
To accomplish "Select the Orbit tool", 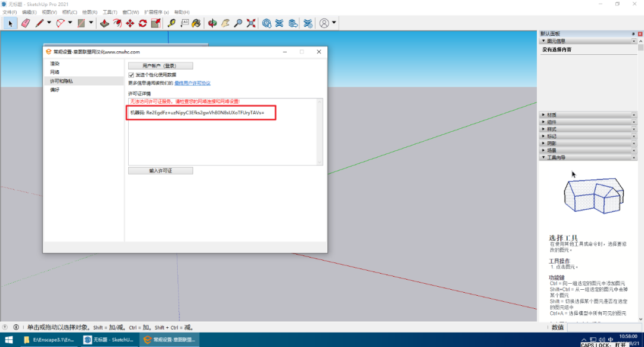I will pyautogui.click(x=212, y=23).
